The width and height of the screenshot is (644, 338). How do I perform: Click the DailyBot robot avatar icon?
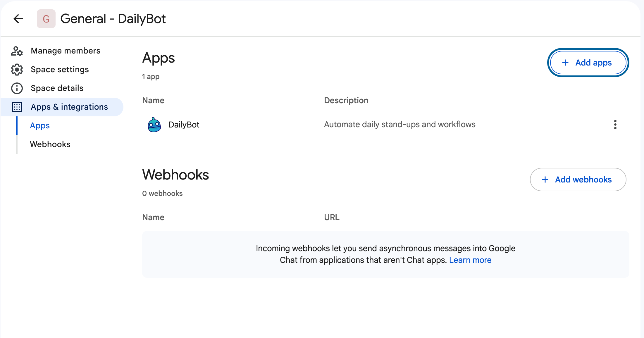pyautogui.click(x=154, y=125)
